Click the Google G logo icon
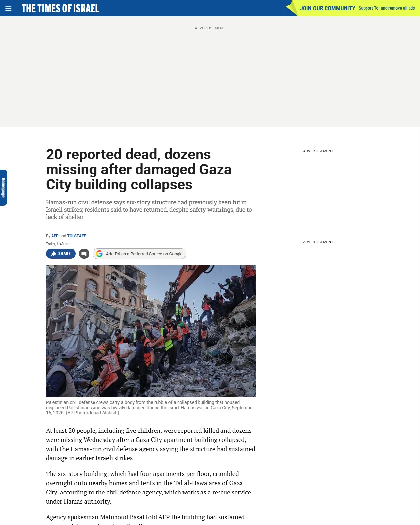The image size is (420, 525). point(99,254)
